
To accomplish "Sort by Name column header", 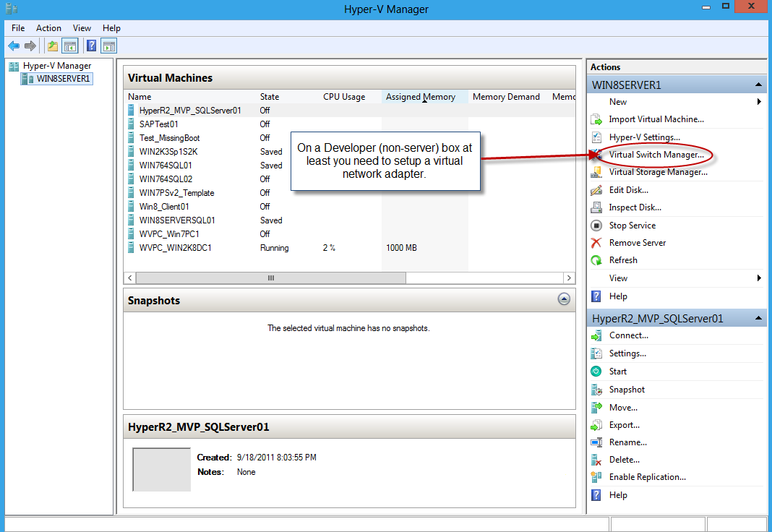I will [x=140, y=97].
